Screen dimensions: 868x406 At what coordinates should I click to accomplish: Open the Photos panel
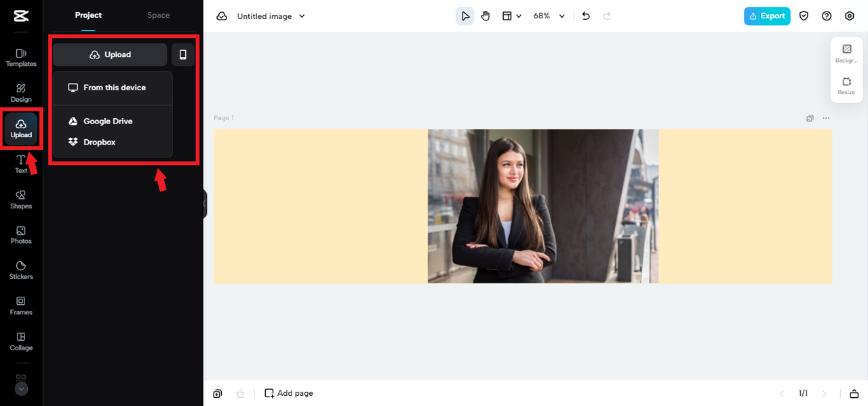pyautogui.click(x=21, y=235)
